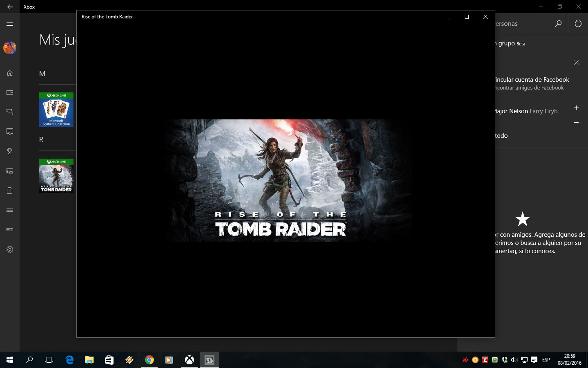The image size is (588, 368).
Task: Maximize the Rise of the Tomb Raider window
Action: click(466, 17)
